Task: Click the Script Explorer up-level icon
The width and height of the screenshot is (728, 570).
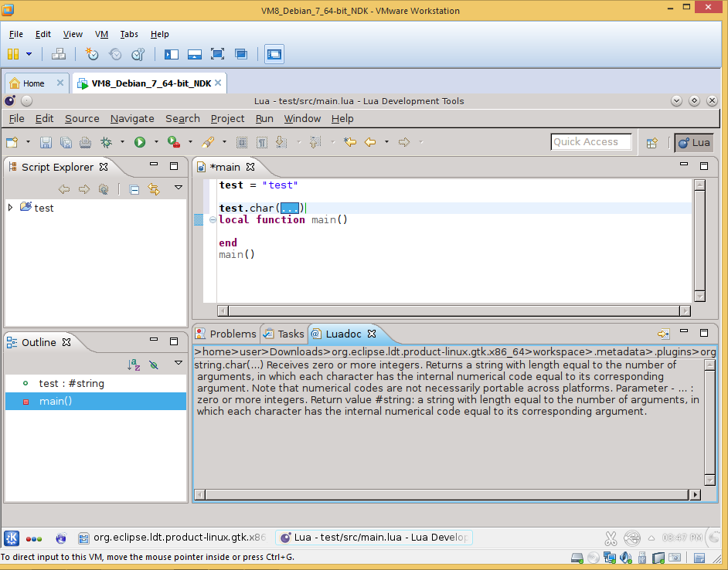Action: pos(104,189)
